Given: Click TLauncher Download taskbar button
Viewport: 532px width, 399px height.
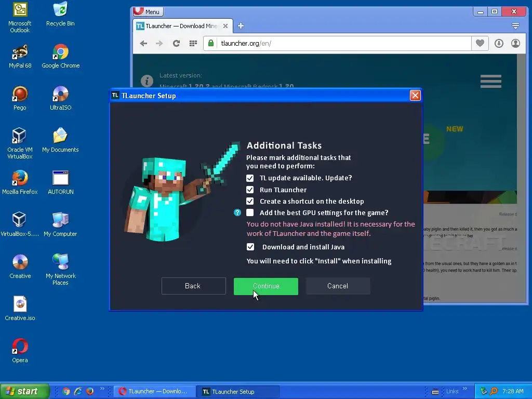Looking at the screenshot, I should pyautogui.click(x=154, y=391).
